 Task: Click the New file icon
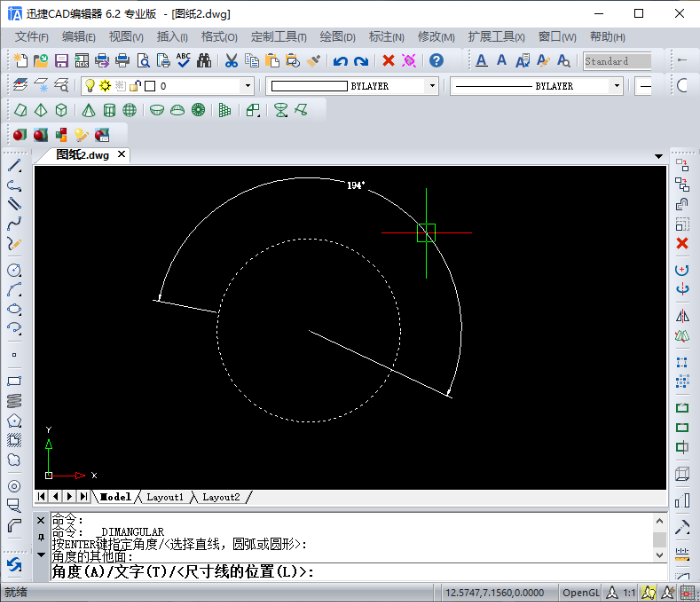[x=21, y=60]
